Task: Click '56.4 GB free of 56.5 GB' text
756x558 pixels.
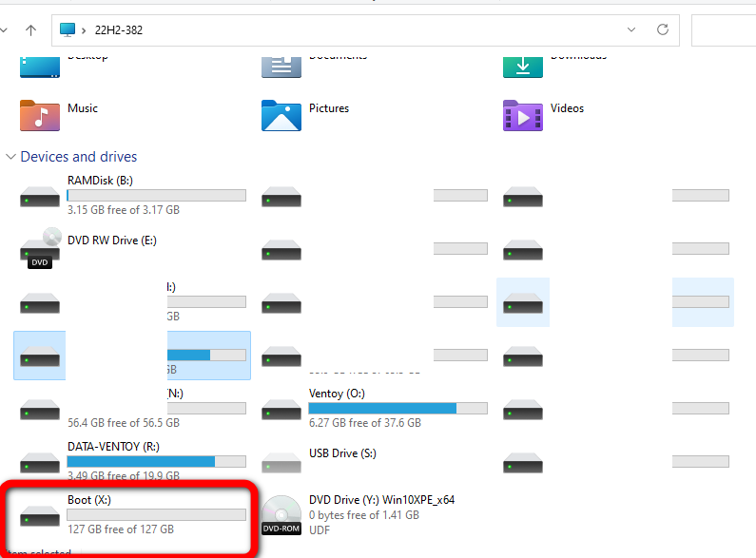Action: coord(124,423)
